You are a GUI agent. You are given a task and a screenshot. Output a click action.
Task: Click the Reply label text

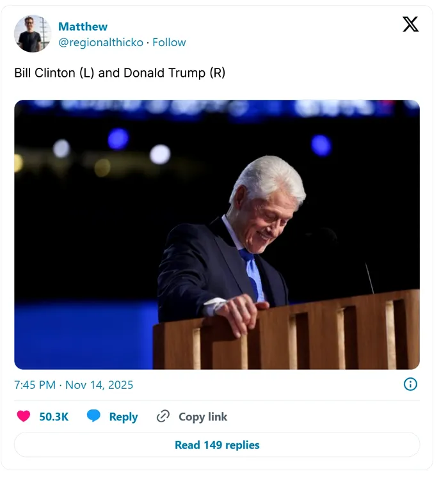(124, 417)
